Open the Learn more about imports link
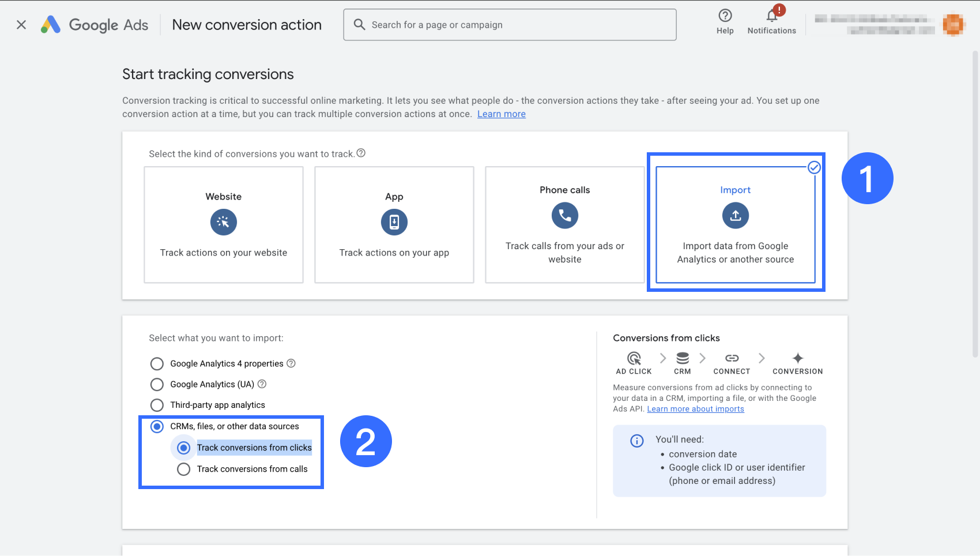The image size is (980, 556). click(x=695, y=409)
